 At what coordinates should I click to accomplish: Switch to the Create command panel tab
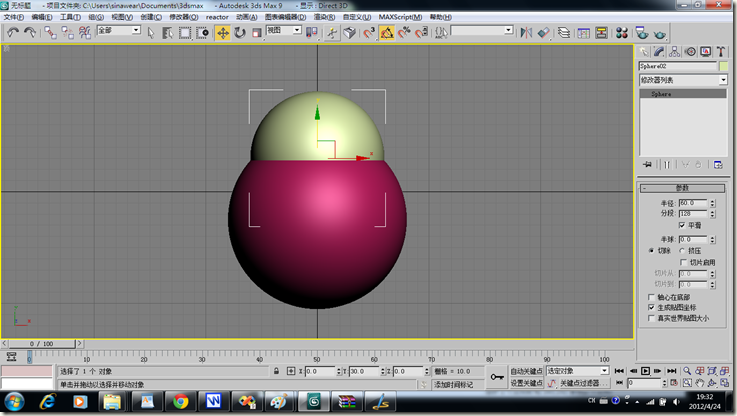click(x=644, y=52)
